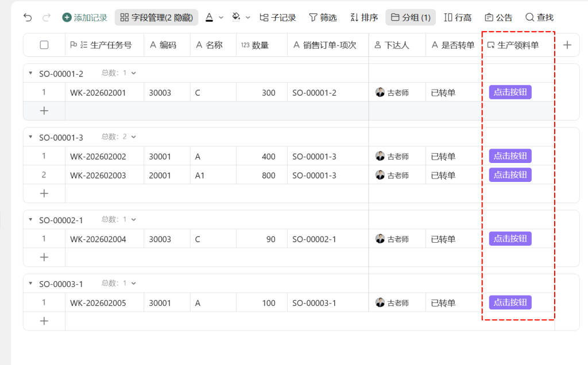Image resolution: width=588 pixels, height=365 pixels.
Task: Open the 分组 (1) grouping option
Action: tap(411, 17)
